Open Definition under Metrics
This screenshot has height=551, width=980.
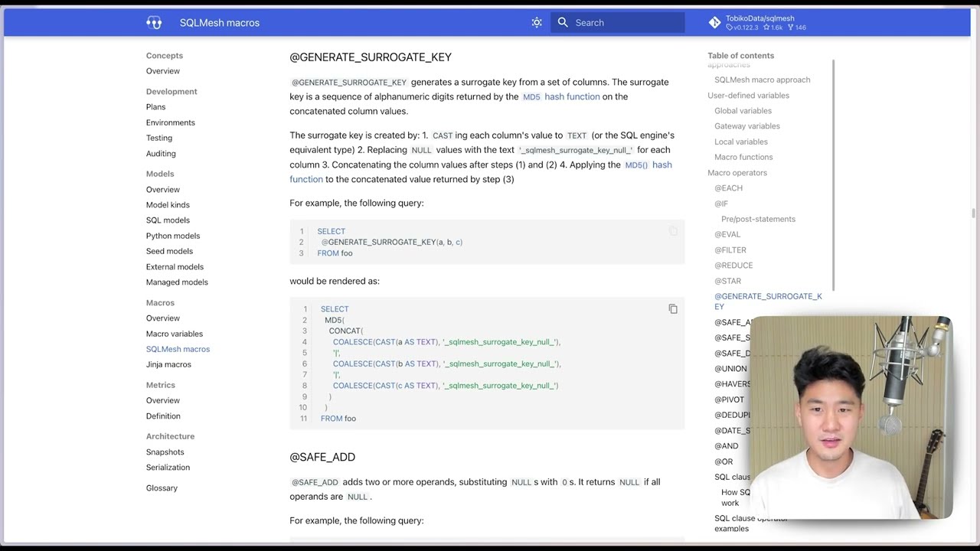pos(163,416)
